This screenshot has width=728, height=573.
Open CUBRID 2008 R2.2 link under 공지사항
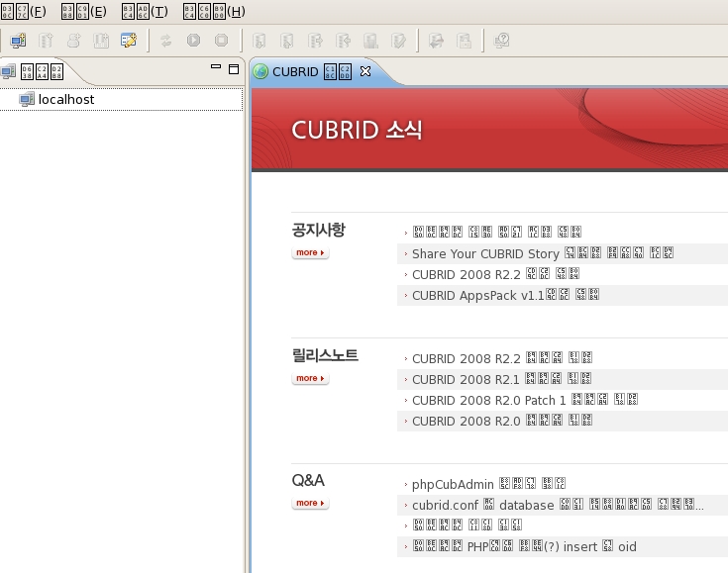coord(496,275)
